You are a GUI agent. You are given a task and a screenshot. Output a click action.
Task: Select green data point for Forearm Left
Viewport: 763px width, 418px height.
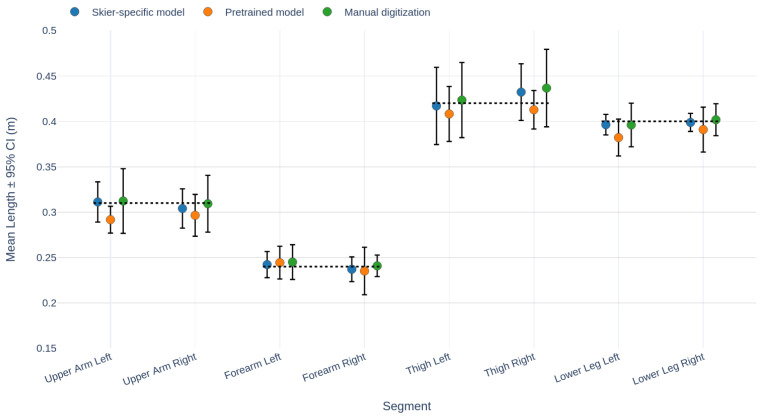[x=292, y=262]
